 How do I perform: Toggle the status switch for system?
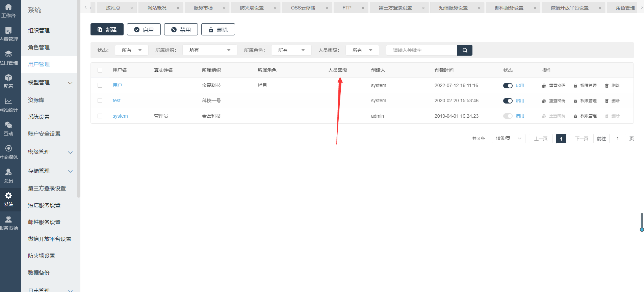508,116
